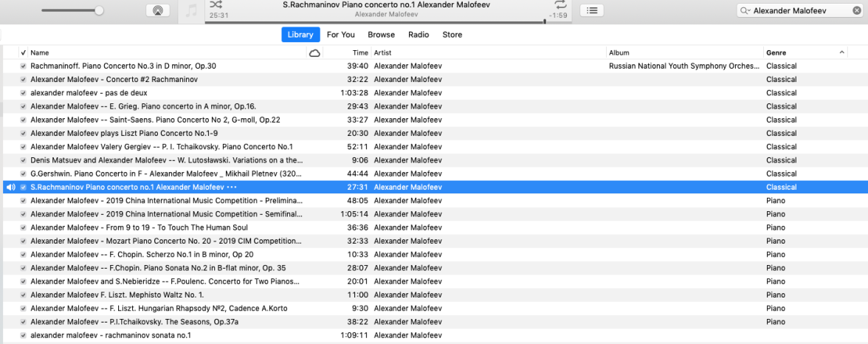Click the Genre column sort arrow
The image size is (868, 344).
[842, 53]
